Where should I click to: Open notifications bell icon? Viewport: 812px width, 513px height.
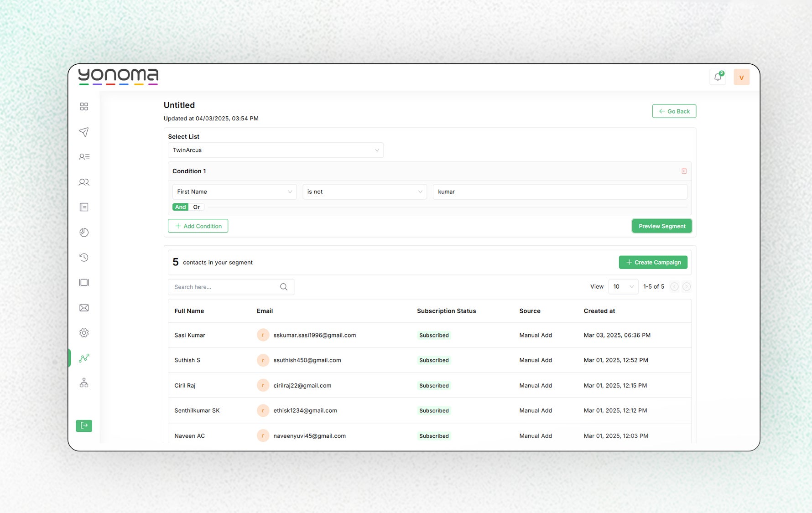(718, 77)
